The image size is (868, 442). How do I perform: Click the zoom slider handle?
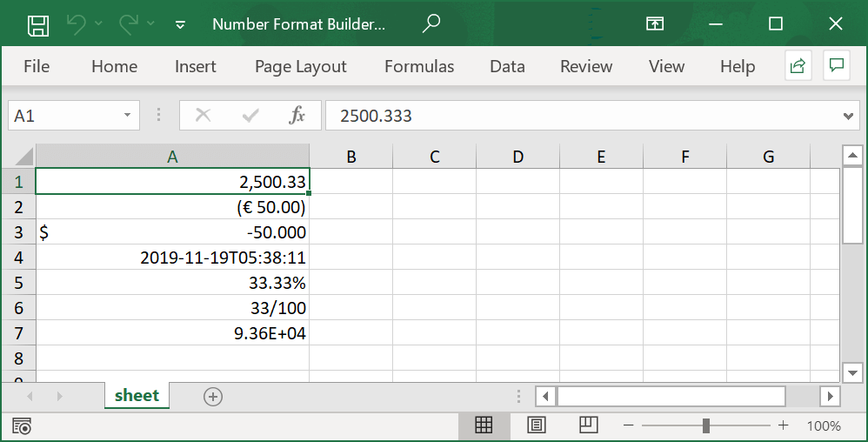pos(706,425)
